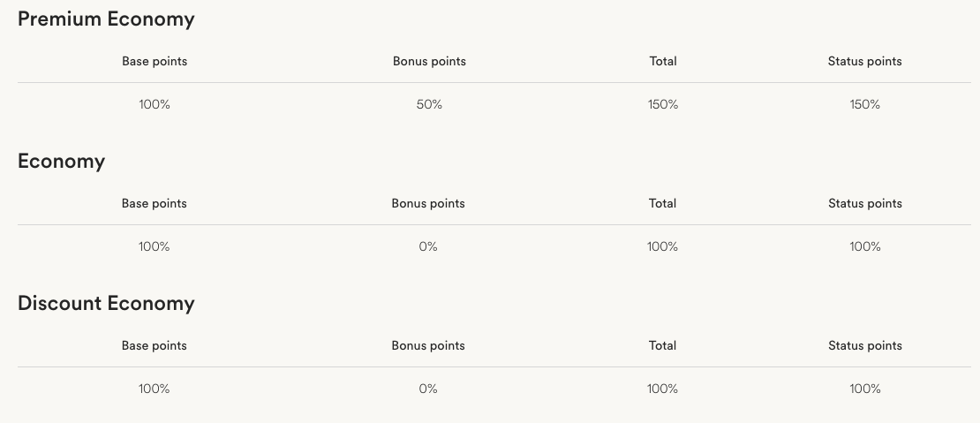
Task: Select Bonus points header under Premium Economy
Action: click(429, 62)
